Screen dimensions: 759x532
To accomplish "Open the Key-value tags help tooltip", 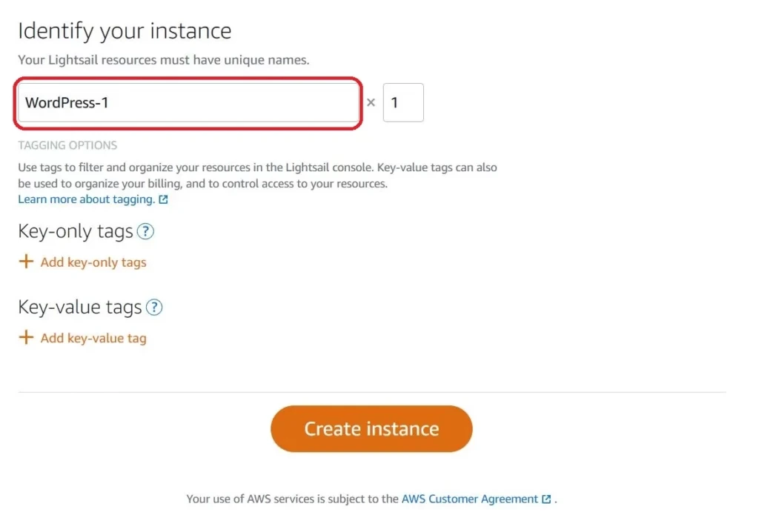I will tap(155, 307).
